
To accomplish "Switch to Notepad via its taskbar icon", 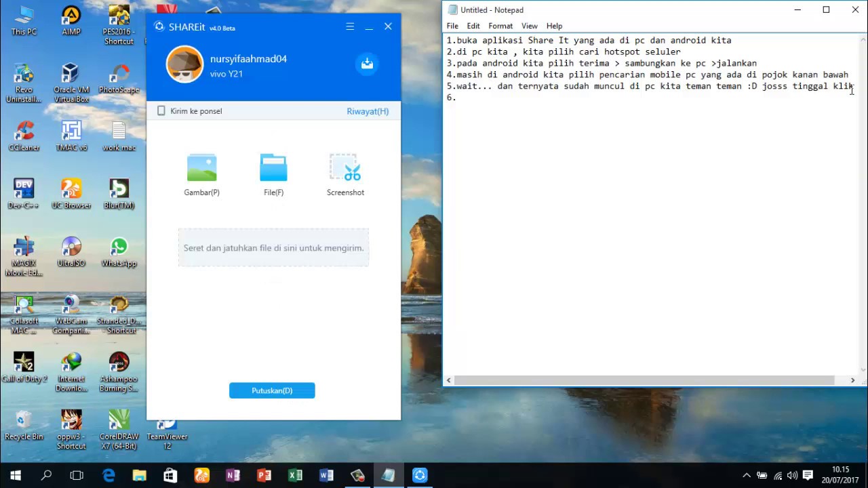I will pos(389,475).
